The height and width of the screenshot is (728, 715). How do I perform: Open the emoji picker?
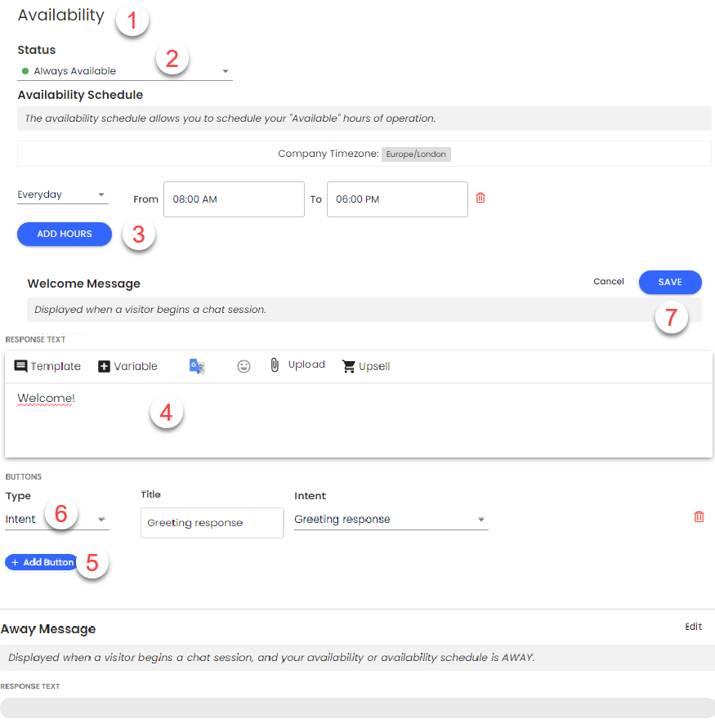[x=244, y=366]
